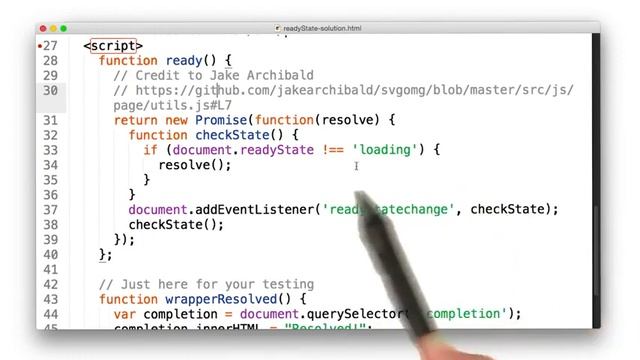Click 'resolve();' on line 34
The height and width of the screenshot is (360, 640).
click(x=195, y=165)
